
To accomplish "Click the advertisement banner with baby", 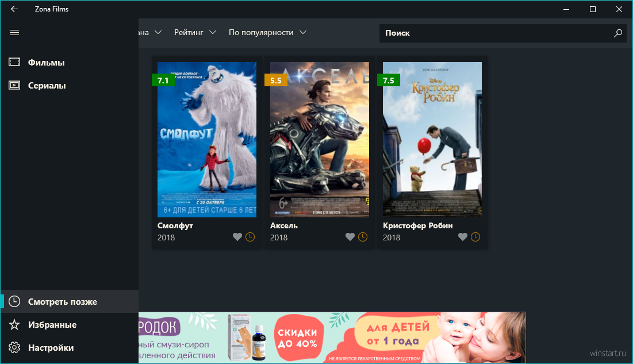I will [332, 338].
